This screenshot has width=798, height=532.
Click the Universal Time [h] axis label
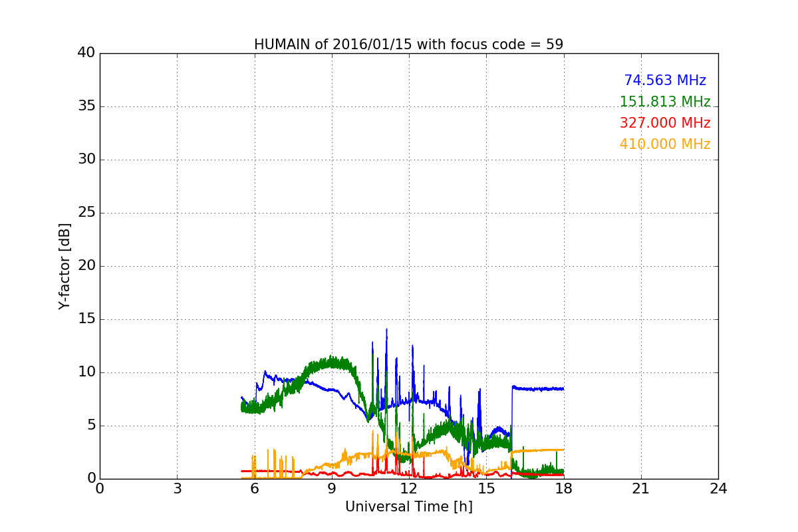pos(409,507)
